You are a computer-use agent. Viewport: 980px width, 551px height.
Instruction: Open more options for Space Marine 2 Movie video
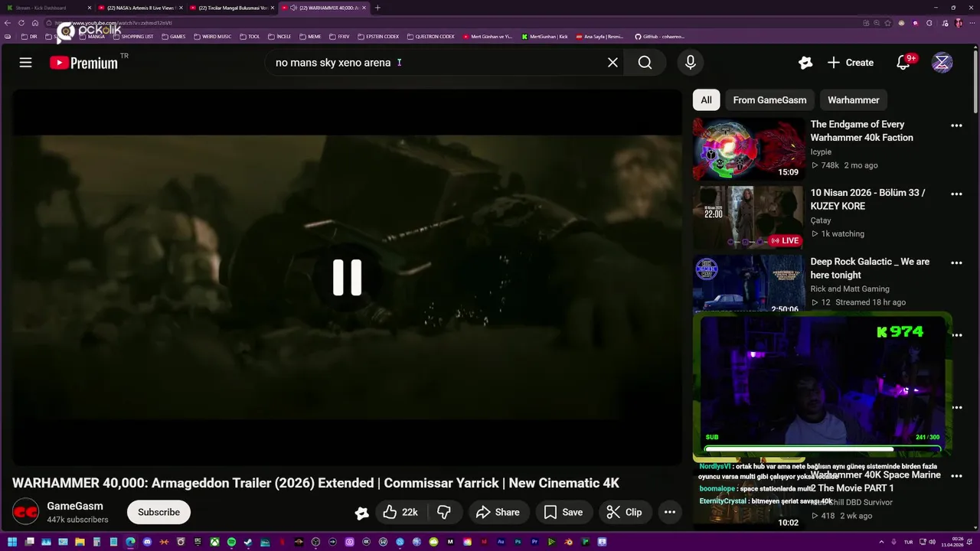956,476
